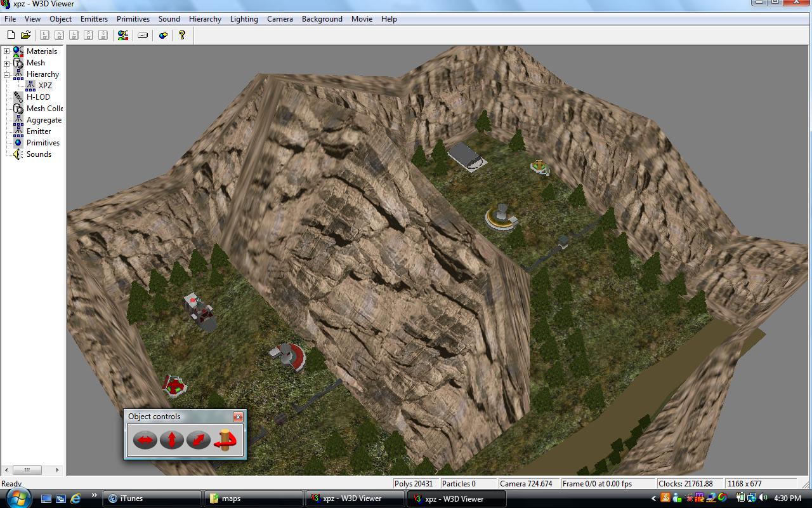Open the Lighting menu
The image size is (812, 508).
[x=244, y=19]
